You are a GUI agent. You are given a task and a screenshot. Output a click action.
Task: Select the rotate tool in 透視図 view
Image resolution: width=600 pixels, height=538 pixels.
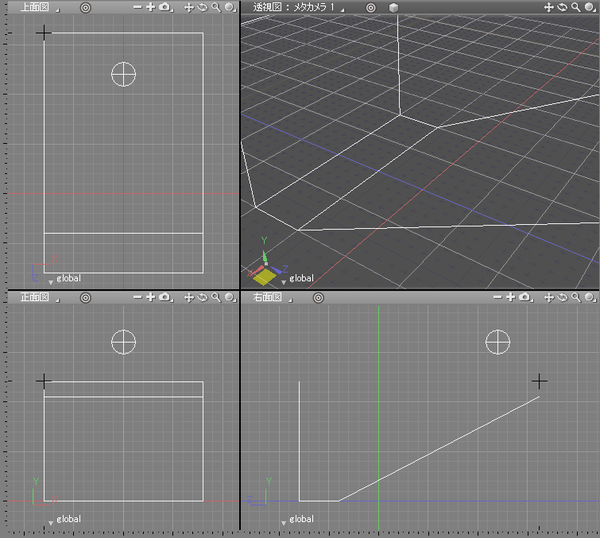(x=562, y=8)
